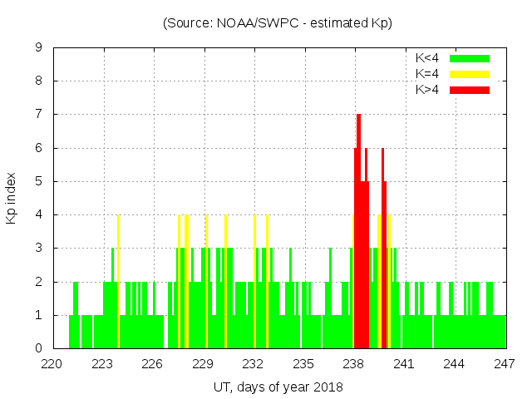The height and width of the screenshot is (399, 532).
Task: Select the K<4 legend label text
Action: pos(428,58)
